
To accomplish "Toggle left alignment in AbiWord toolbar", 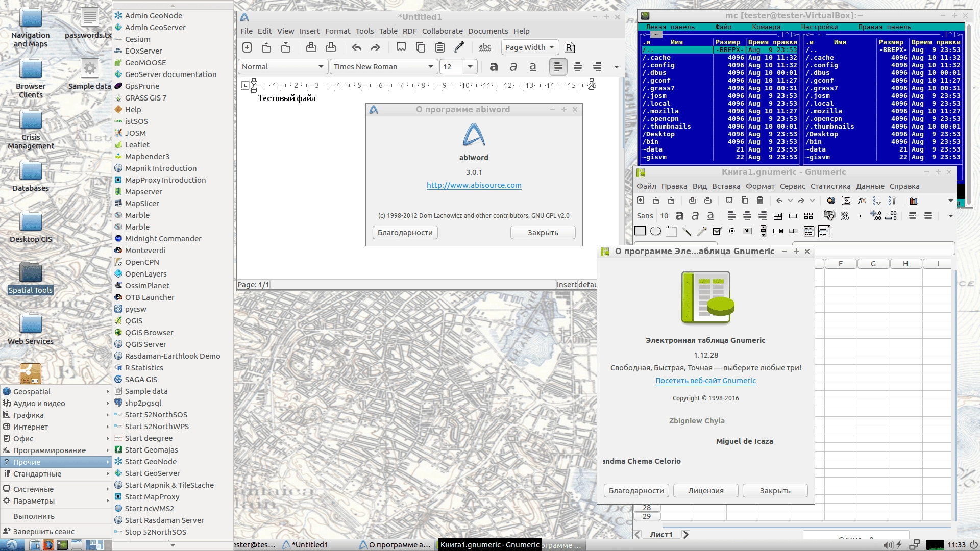I will click(558, 67).
